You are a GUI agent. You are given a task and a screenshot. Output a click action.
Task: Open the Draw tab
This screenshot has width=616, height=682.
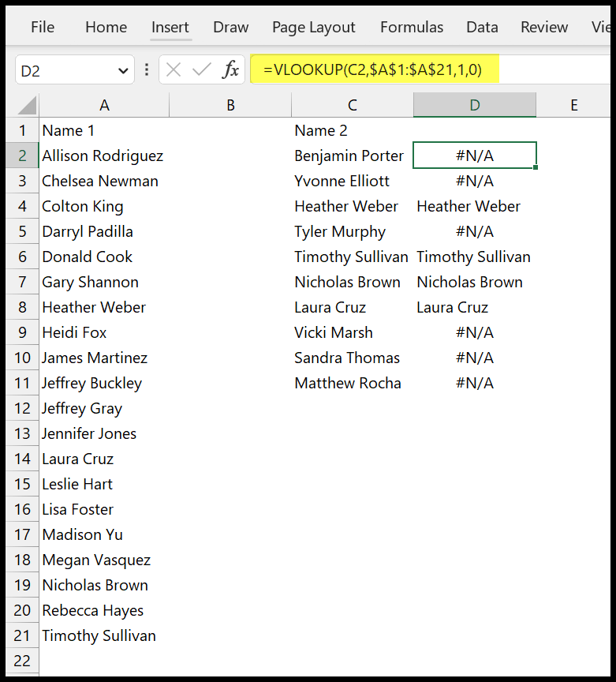point(230,27)
